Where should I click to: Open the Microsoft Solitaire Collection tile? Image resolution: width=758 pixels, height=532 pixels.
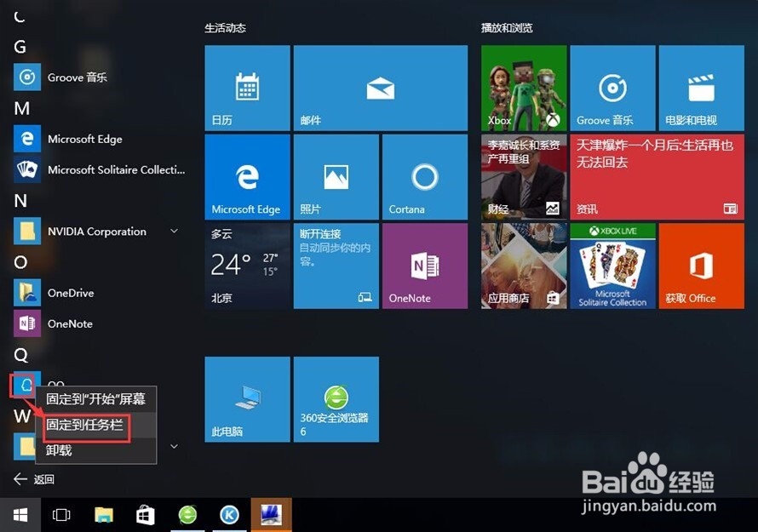pyautogui.click(x=612, y=266)
